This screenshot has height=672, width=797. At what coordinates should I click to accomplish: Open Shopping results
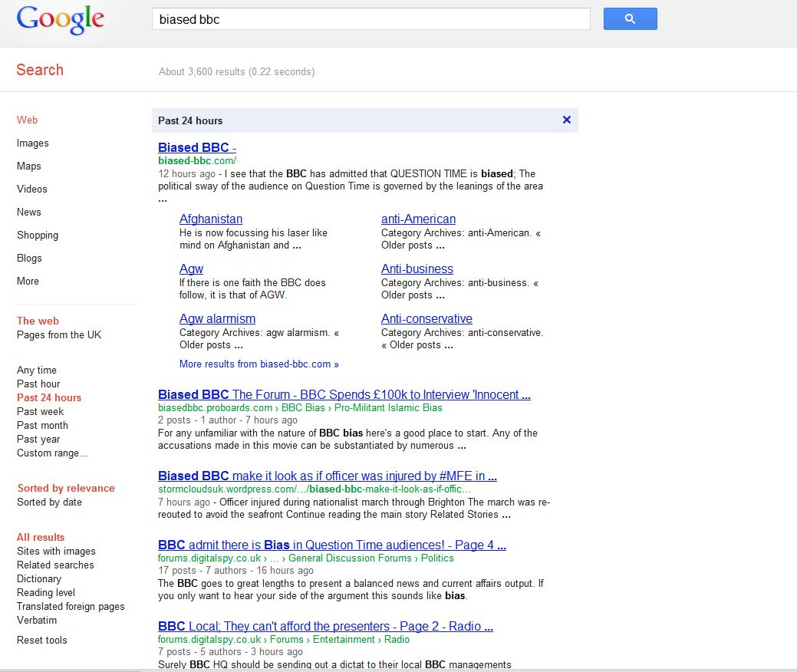pyautogui.click(x=38, y=236)
